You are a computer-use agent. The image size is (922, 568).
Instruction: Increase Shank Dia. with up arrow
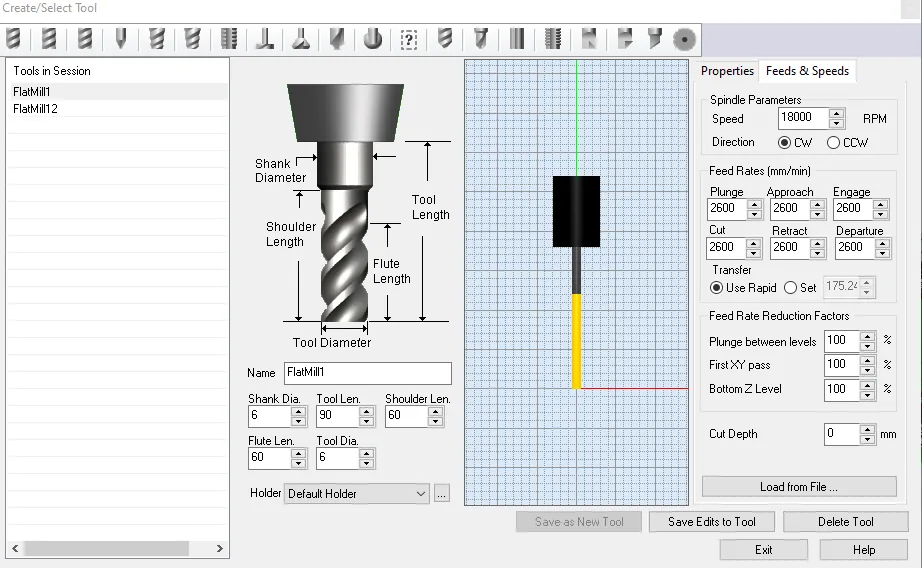pos(298,411)
